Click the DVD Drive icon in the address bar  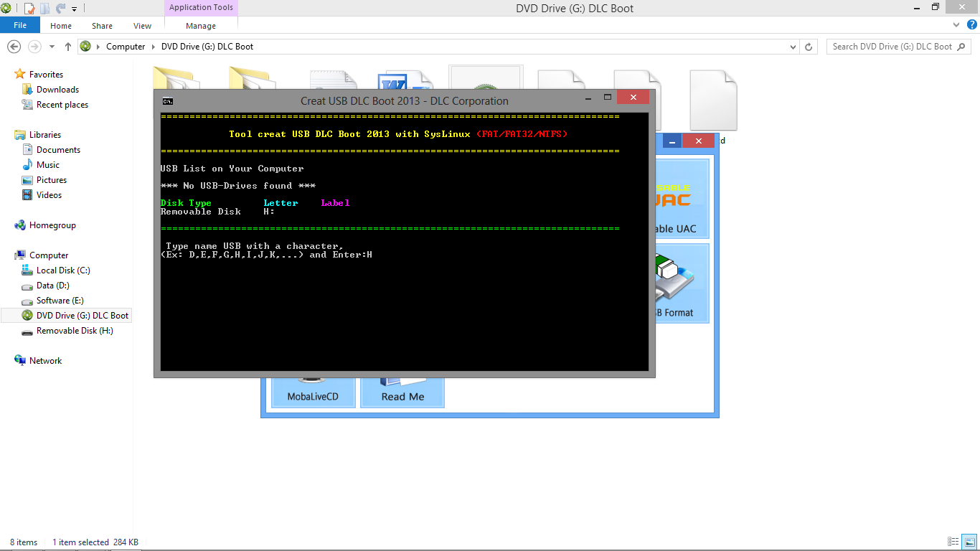point(85,46)
